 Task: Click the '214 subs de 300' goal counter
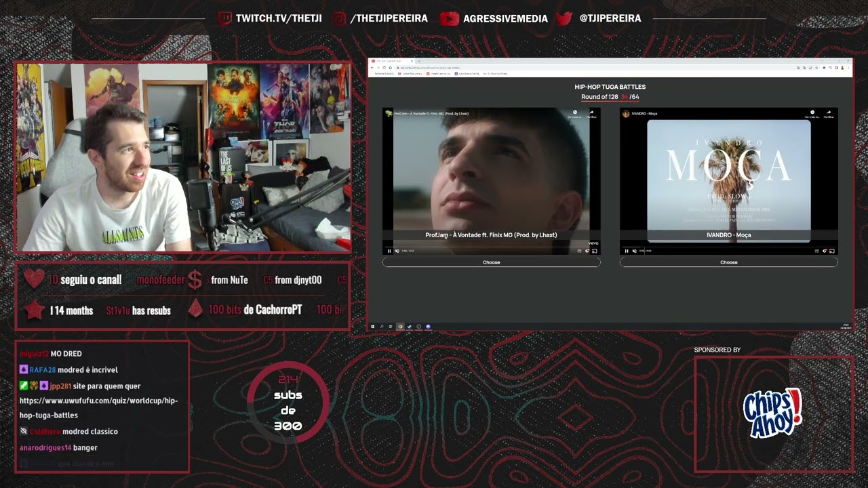point(288,403)
